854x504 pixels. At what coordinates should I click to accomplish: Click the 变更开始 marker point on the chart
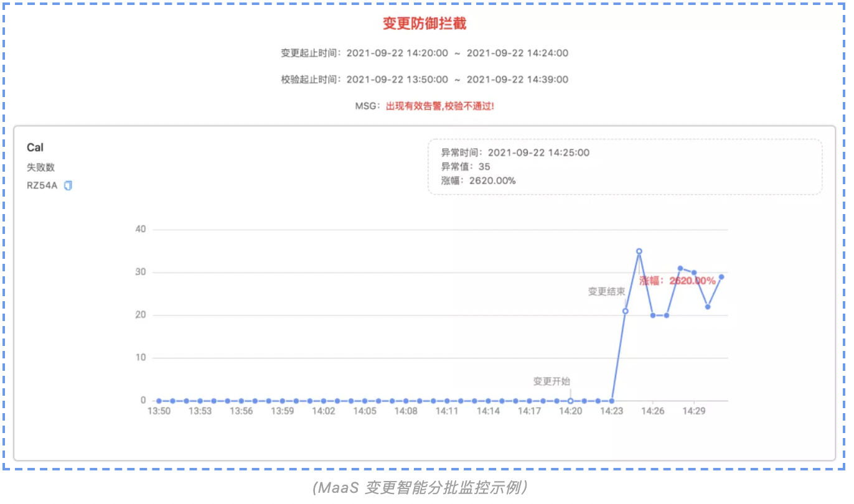click(570, 401)
